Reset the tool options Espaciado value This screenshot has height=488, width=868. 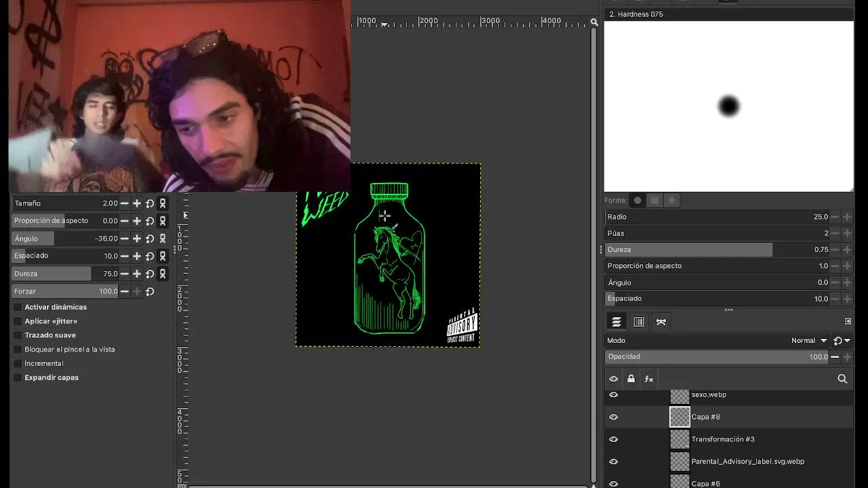(150, 256)
